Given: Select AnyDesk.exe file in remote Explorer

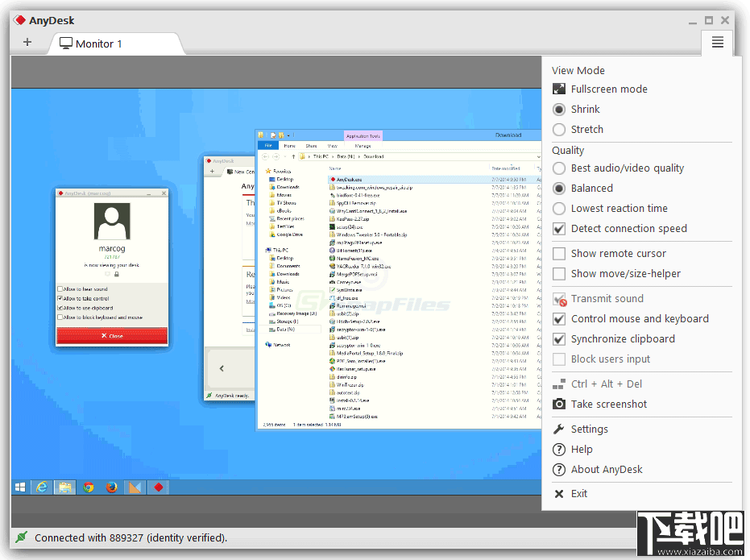Looking at the screenshot, I should (349, 180).
